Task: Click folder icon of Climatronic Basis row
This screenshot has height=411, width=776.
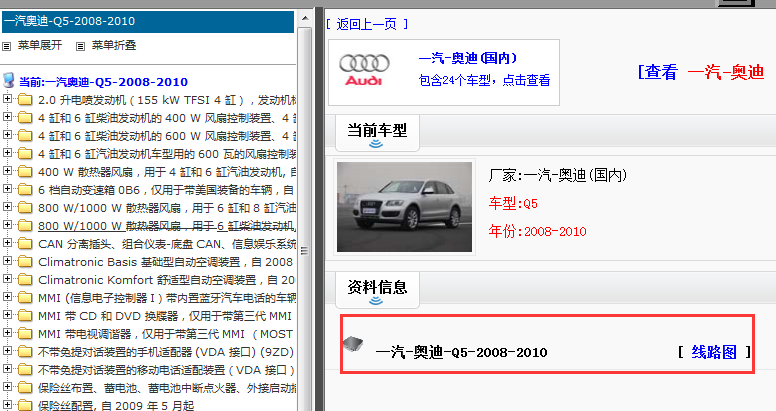Action: [x=25, y=261]
